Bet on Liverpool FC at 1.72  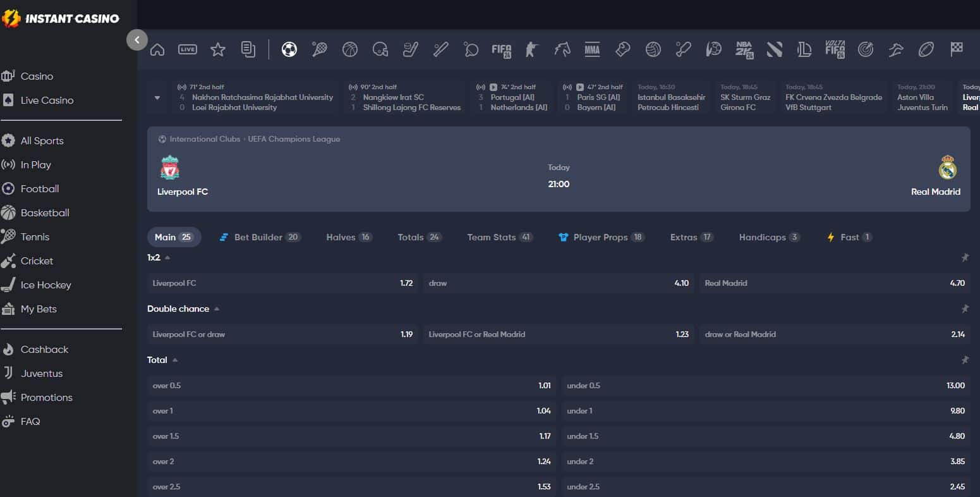point(282,283)
